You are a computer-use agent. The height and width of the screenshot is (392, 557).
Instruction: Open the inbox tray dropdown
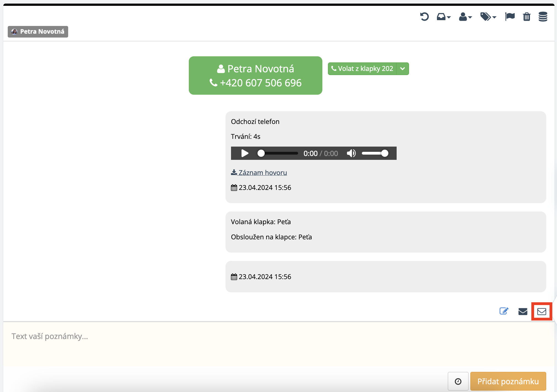pyautogui.click(x=443, y=17)
